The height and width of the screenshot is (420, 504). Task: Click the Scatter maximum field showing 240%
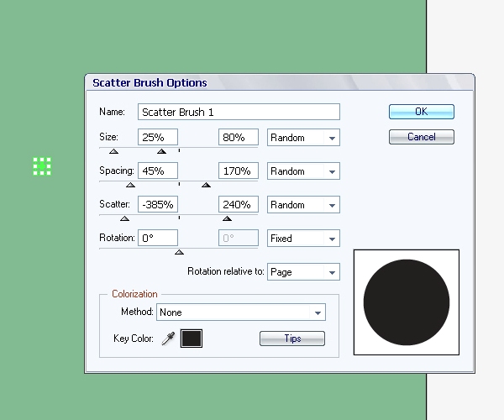[x=239, y=204]
